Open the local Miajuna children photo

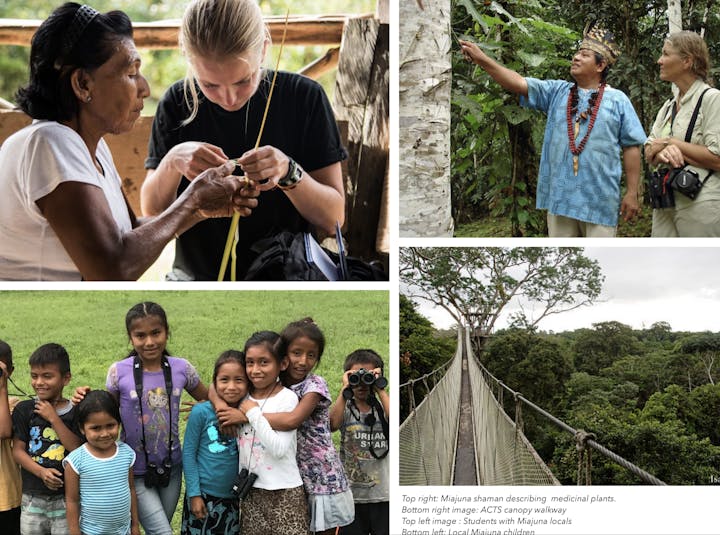point(194,412)
